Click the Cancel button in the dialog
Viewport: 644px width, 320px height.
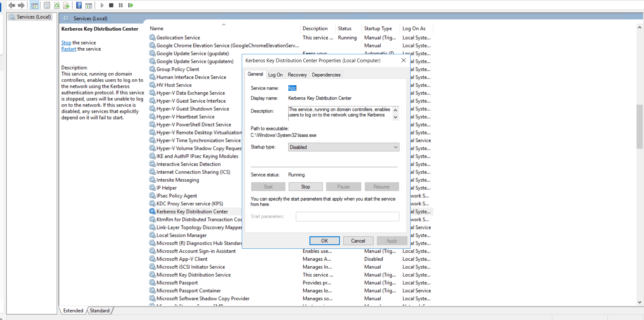coord(358,240)
